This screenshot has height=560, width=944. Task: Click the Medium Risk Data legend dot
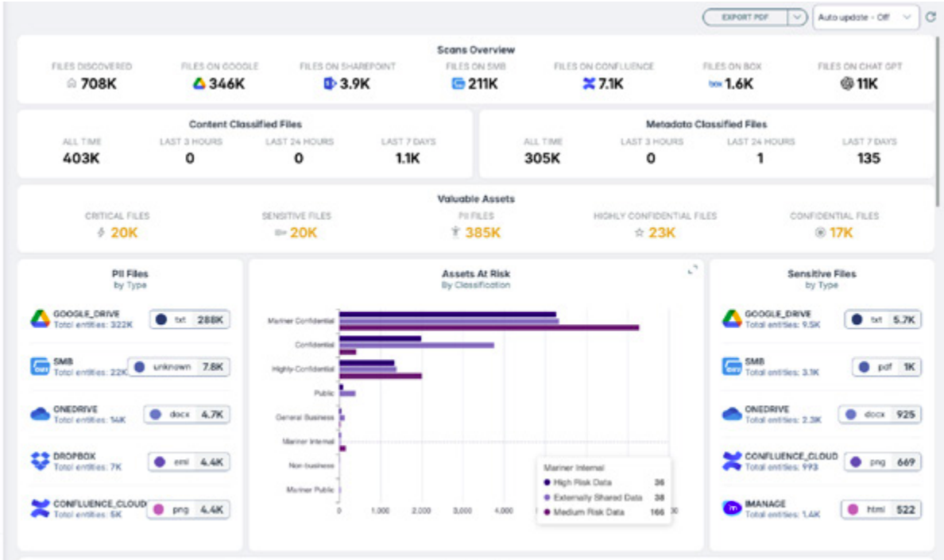tap(547, 512)
